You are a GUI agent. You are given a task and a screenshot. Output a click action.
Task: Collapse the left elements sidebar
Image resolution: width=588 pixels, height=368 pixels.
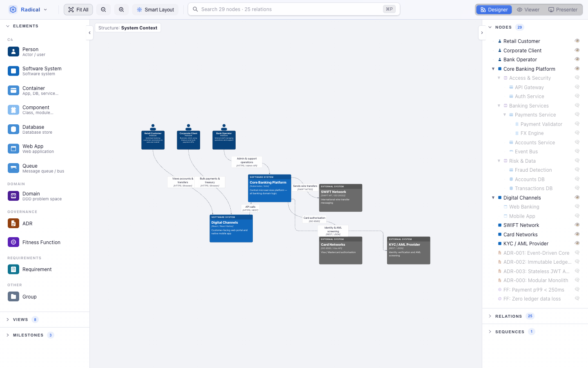[x=89, y=33]
